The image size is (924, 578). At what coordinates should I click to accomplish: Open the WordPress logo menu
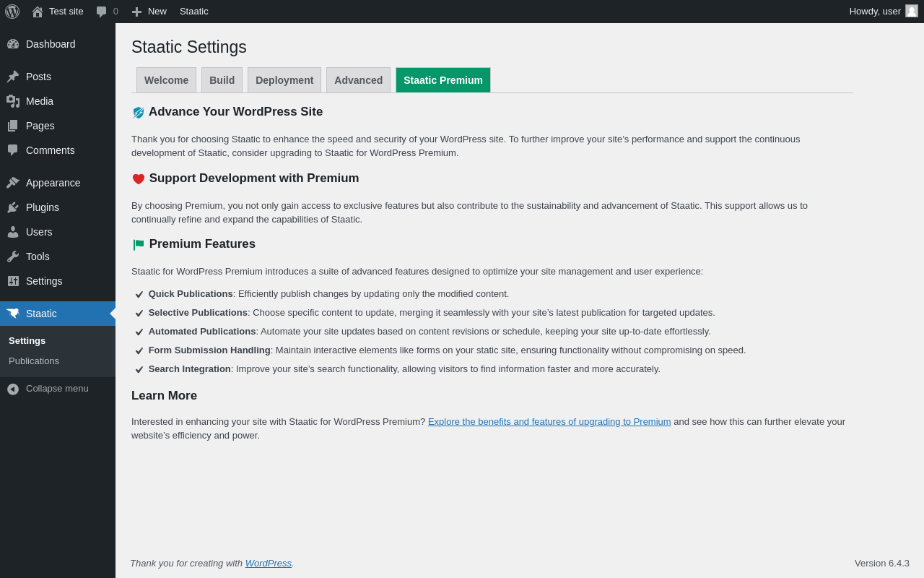pos(12,12)
